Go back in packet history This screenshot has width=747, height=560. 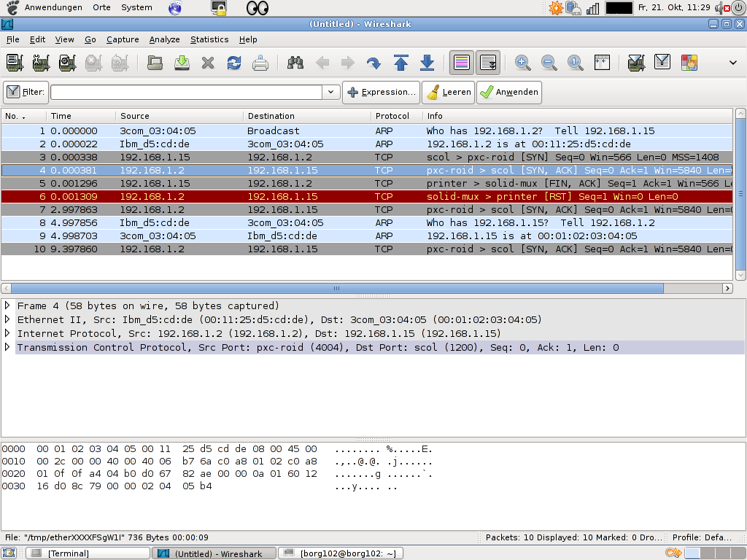click(x=322, y=63)
